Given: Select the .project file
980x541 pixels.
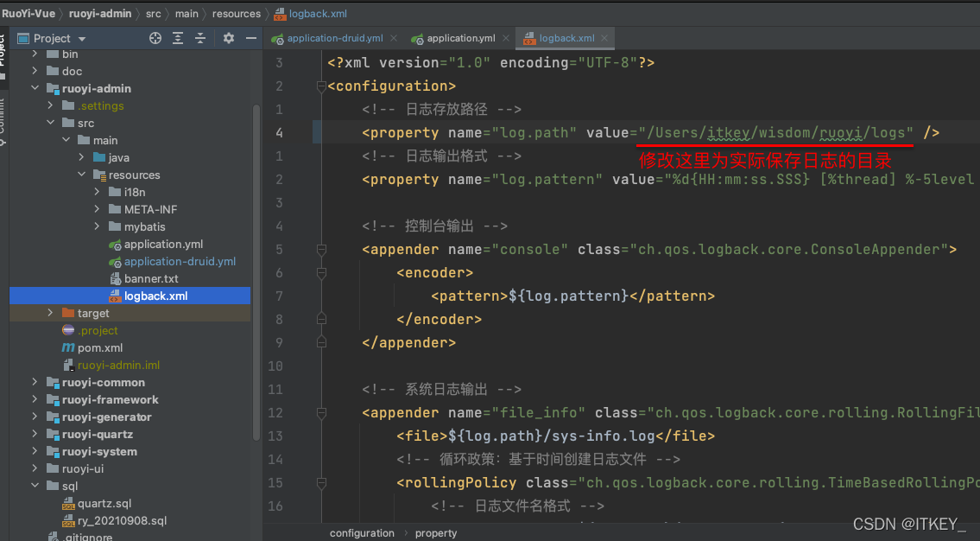Looking at the screenshot, I should click(98, 330).
